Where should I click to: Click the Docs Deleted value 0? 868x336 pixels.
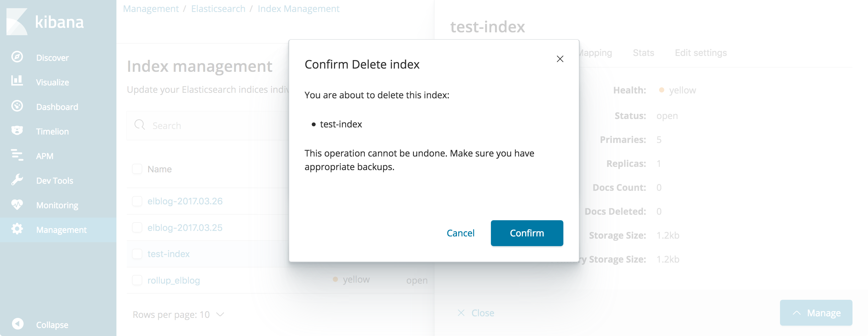(659, 211)
